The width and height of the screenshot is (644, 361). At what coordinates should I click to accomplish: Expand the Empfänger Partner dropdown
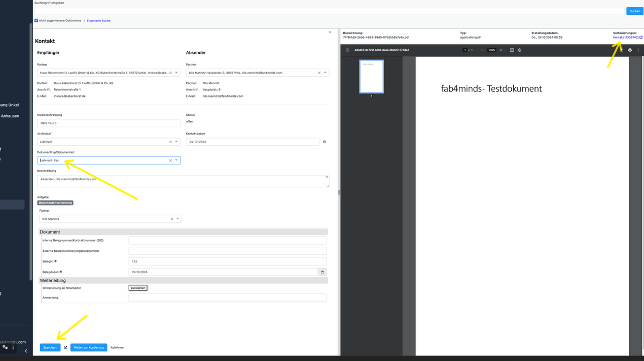(x=176, y=73)
